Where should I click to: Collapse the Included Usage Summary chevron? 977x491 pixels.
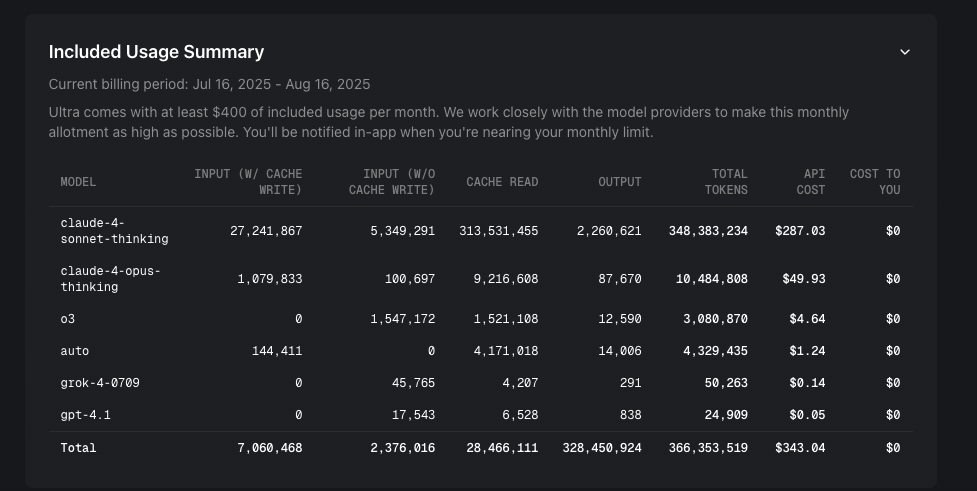click(x=905, y=52)
